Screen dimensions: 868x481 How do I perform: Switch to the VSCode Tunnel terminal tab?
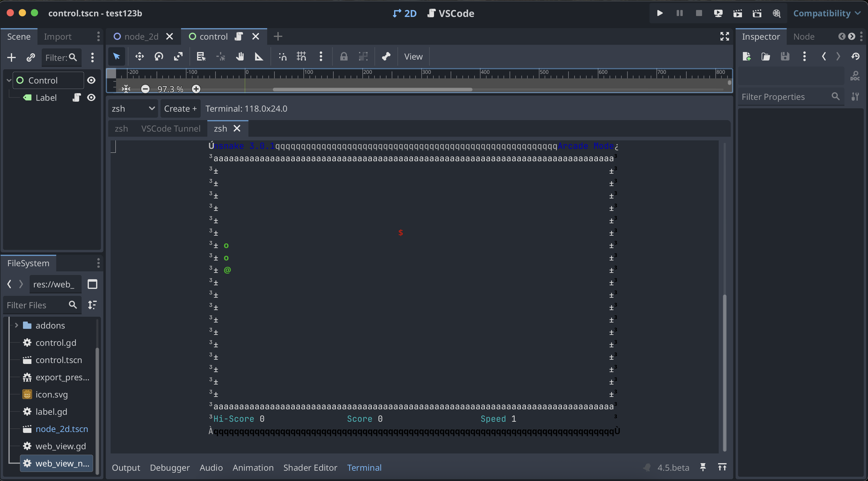(x=170, y=129)
